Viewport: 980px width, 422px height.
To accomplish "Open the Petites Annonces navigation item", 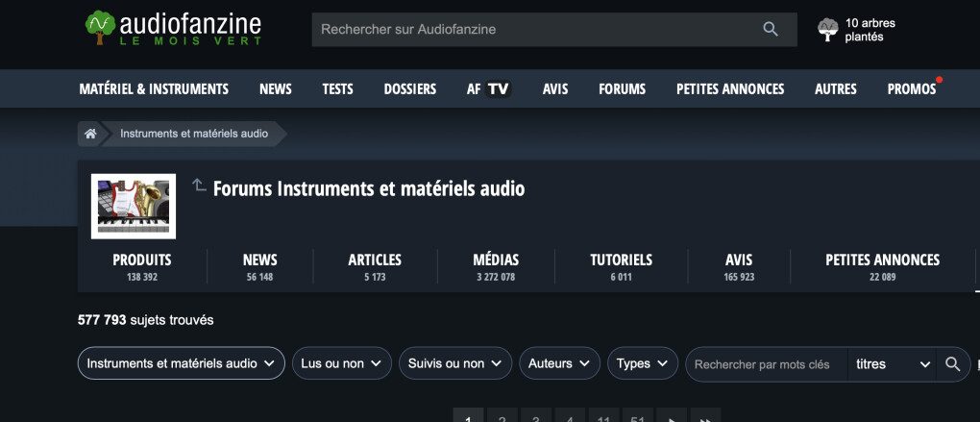I will (x=730, y=89).
